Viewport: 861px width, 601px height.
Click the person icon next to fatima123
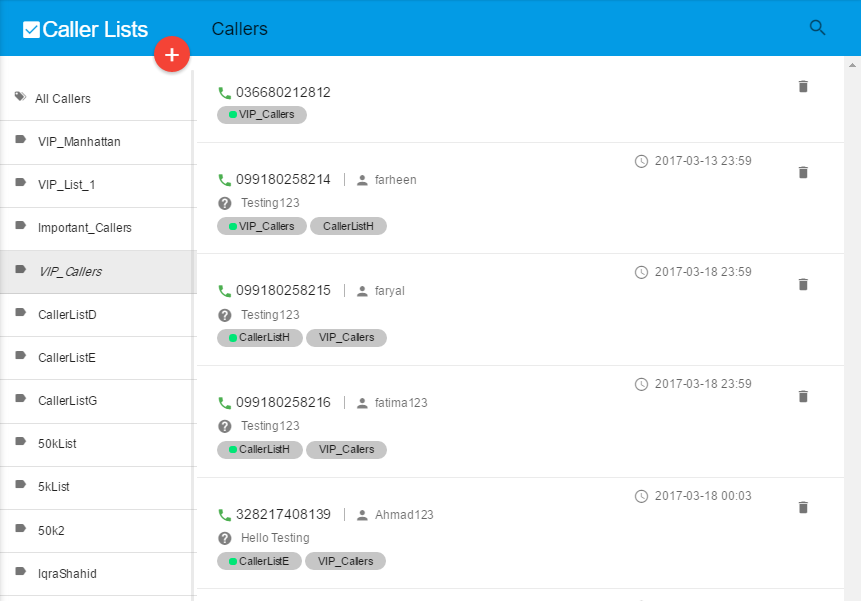click(x=362, y=403)
